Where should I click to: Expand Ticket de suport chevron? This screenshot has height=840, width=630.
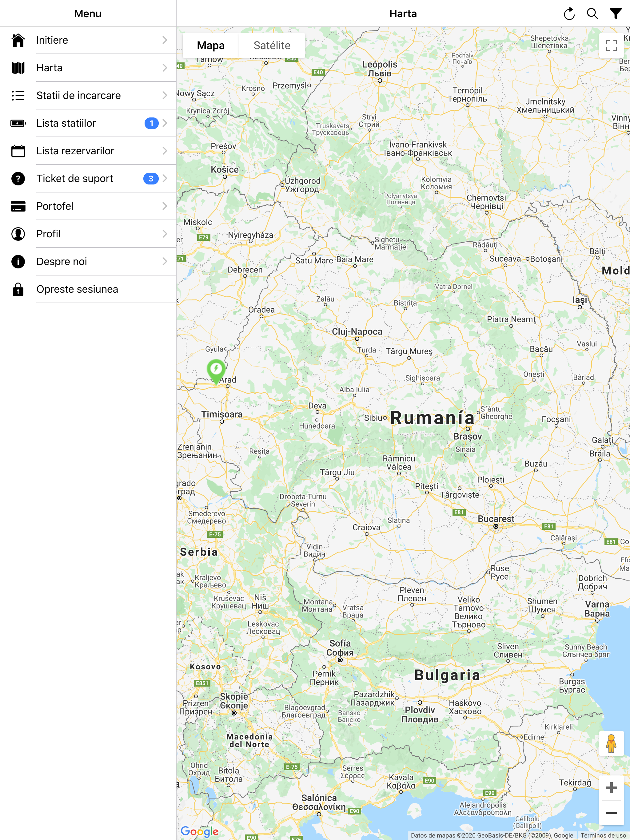tap(165, 178)
